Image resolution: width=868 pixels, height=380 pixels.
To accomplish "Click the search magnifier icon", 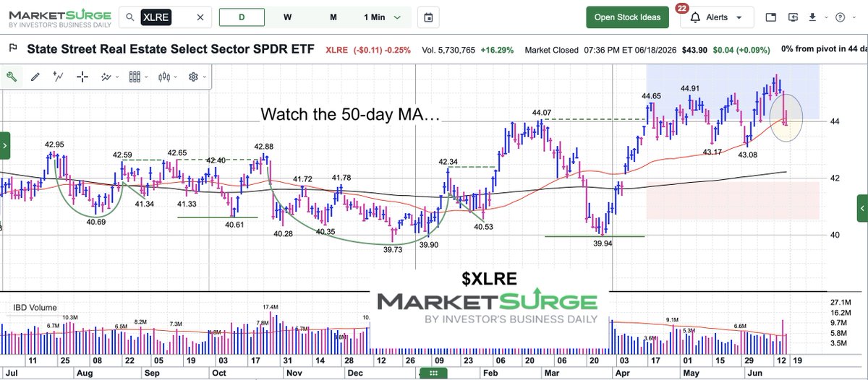I will click(129, 17).
